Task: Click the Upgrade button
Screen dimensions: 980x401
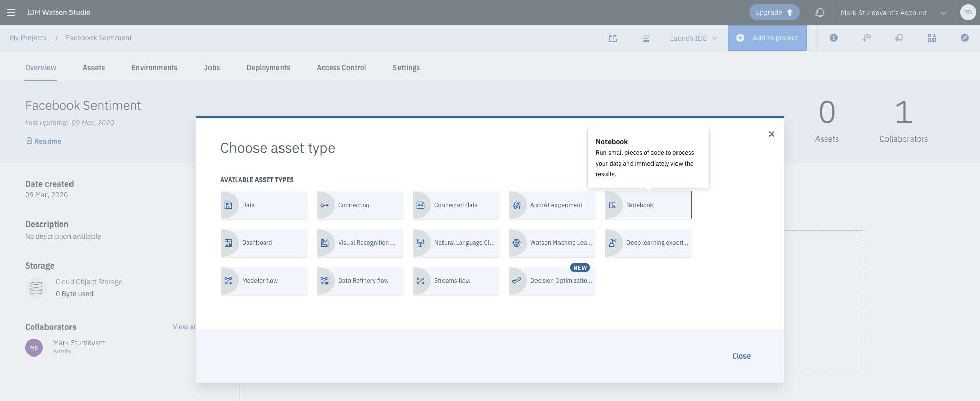Action: 774,12
